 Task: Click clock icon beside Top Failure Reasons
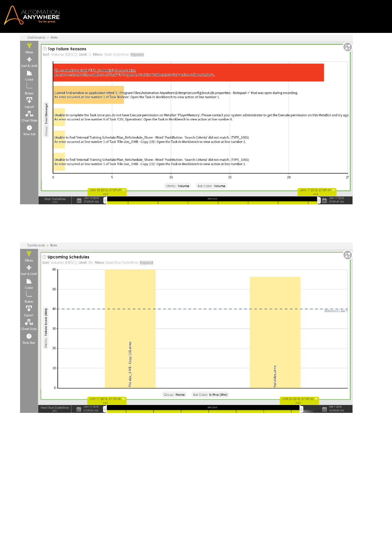pos(45,49)
